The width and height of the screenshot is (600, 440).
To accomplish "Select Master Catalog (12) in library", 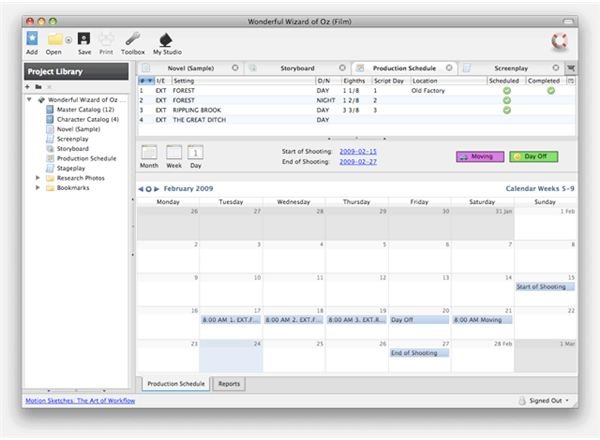I will [85, 109].
